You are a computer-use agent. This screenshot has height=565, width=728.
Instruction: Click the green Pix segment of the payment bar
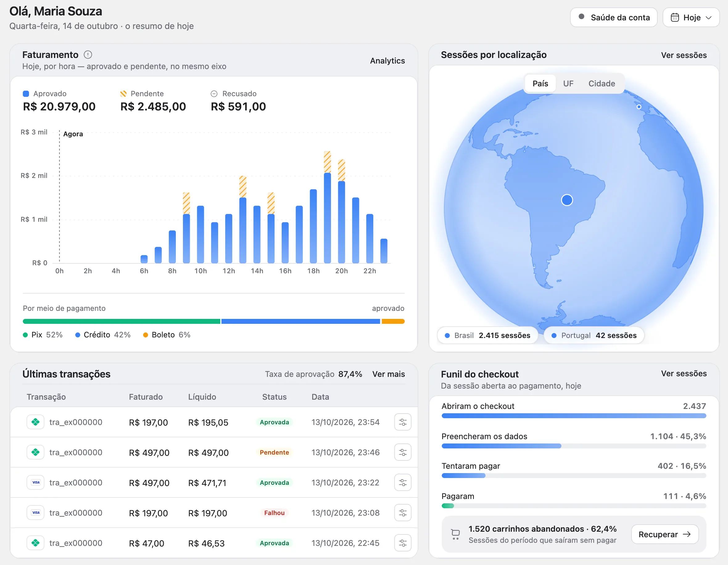[x=121, y=321]
